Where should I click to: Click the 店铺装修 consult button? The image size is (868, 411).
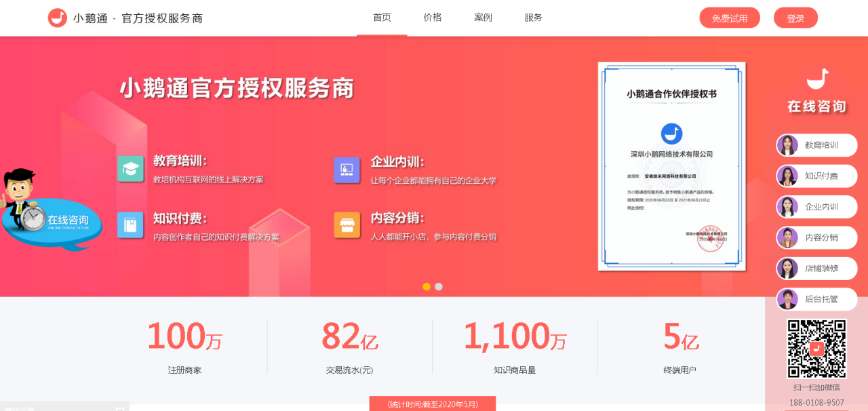(x=816, y=268)
